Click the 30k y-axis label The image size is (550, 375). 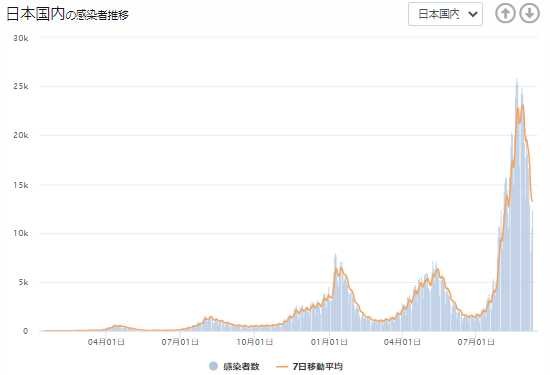[x=21, y=38]
